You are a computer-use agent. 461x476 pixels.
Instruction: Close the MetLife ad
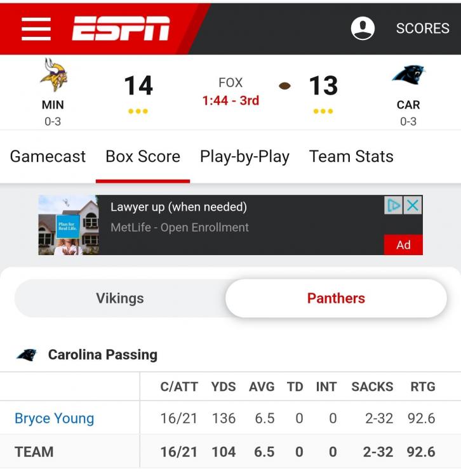click(413, 205)
